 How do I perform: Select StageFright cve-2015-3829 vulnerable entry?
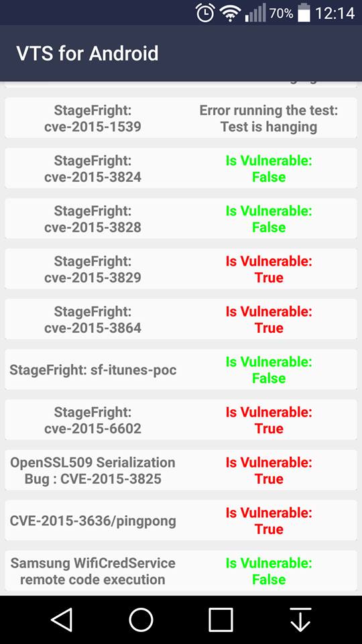181,269
